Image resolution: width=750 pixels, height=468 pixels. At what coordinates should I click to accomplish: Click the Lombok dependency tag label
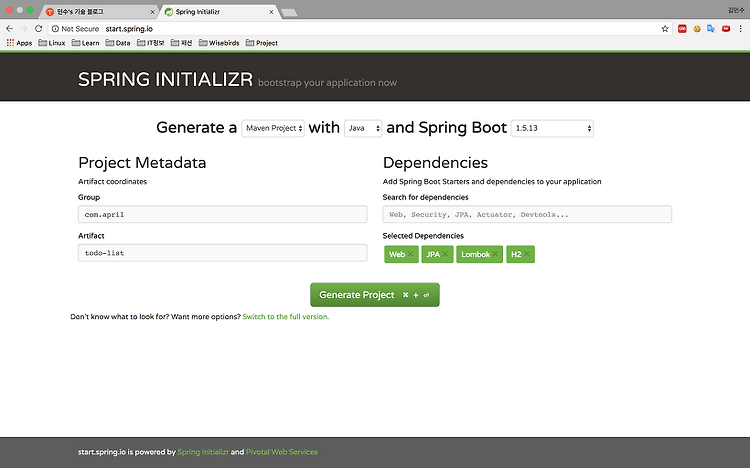tap(475, 254)
